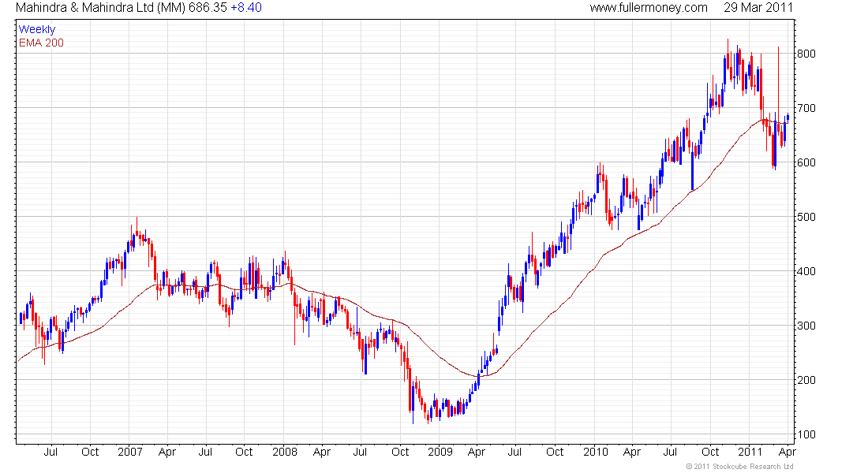Click the 500 price axis label

806,217
